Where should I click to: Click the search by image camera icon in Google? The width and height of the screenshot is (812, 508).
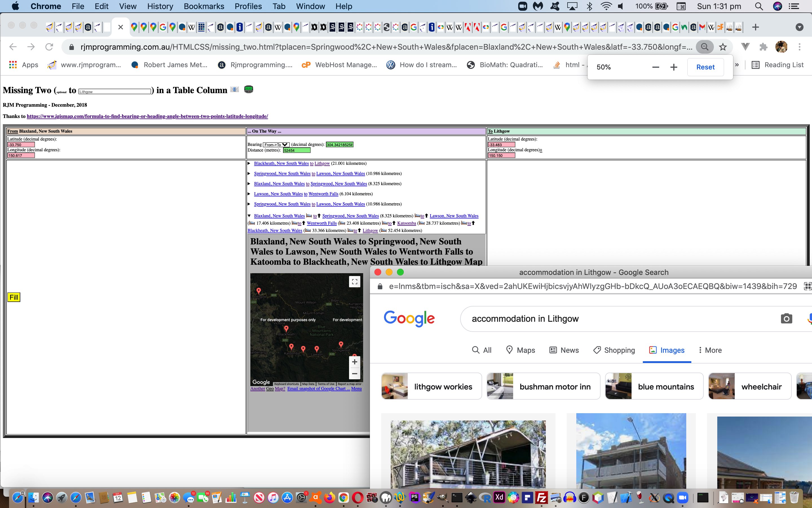786,319
